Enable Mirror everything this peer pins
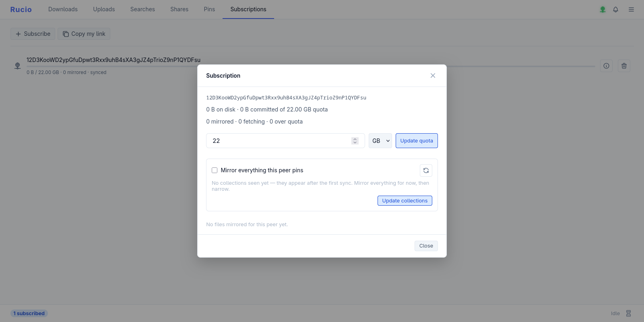Viewport: 644px width, 322px height. [x=215, y=170]
